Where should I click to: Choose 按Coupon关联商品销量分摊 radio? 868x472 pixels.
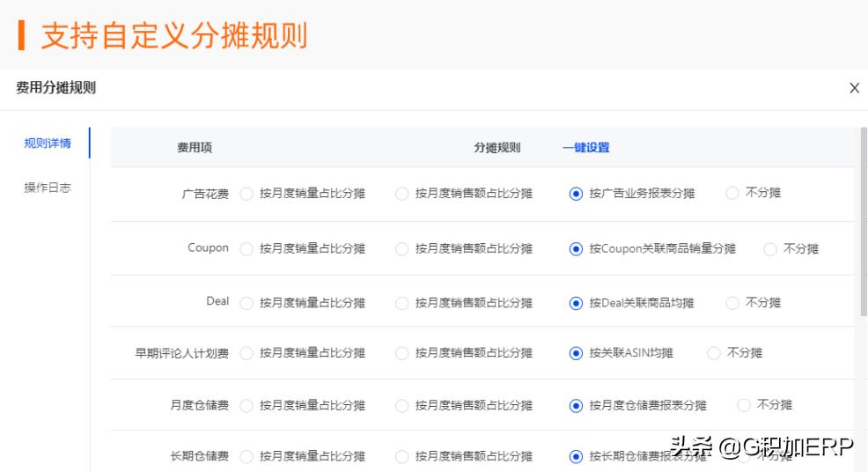pos(576,248)
